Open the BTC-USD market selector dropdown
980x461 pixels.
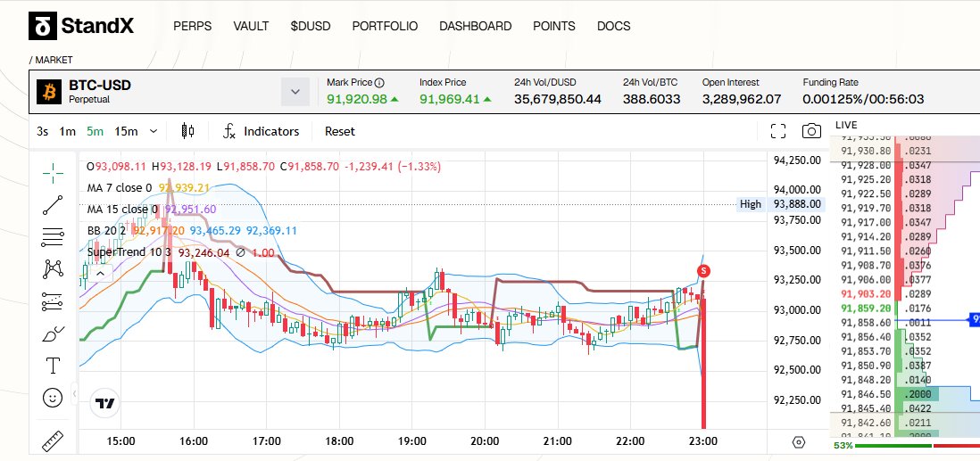(x=295, y=92)
